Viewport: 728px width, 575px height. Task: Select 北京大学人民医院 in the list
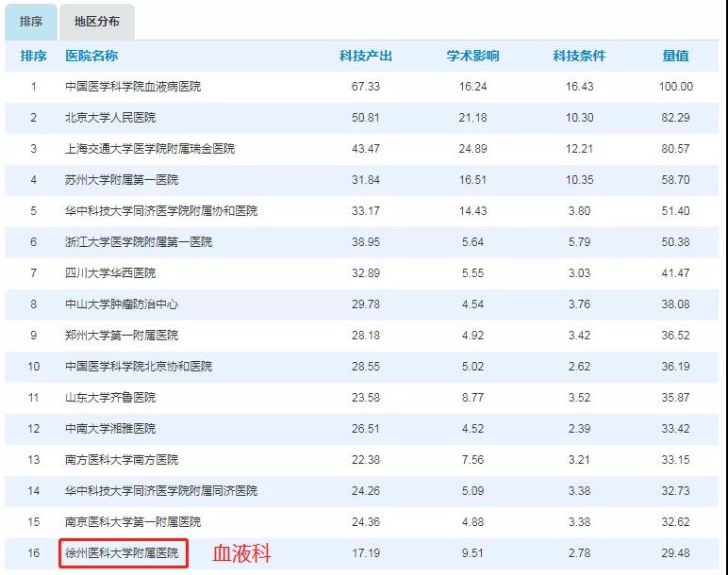point(110,118)
